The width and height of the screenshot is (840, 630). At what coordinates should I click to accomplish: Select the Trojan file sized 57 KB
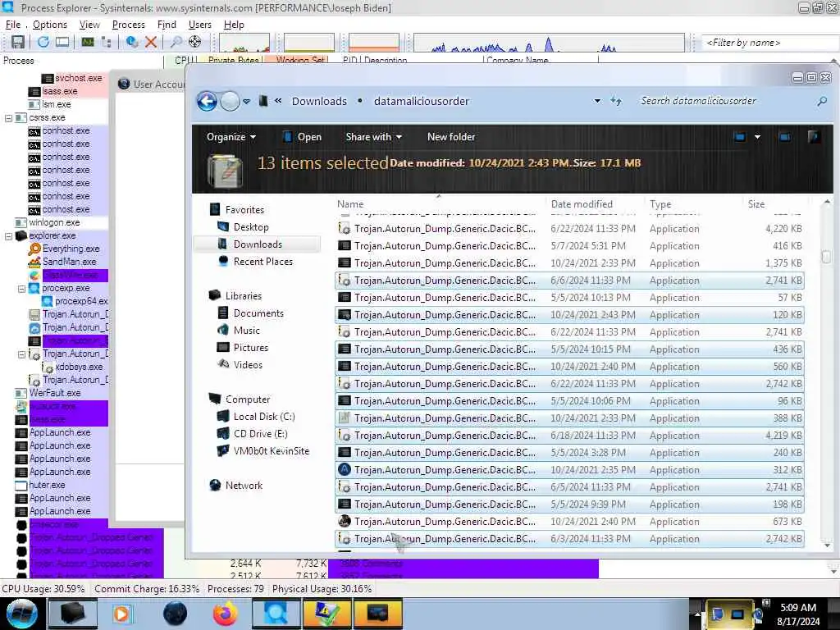pos(569,298)
